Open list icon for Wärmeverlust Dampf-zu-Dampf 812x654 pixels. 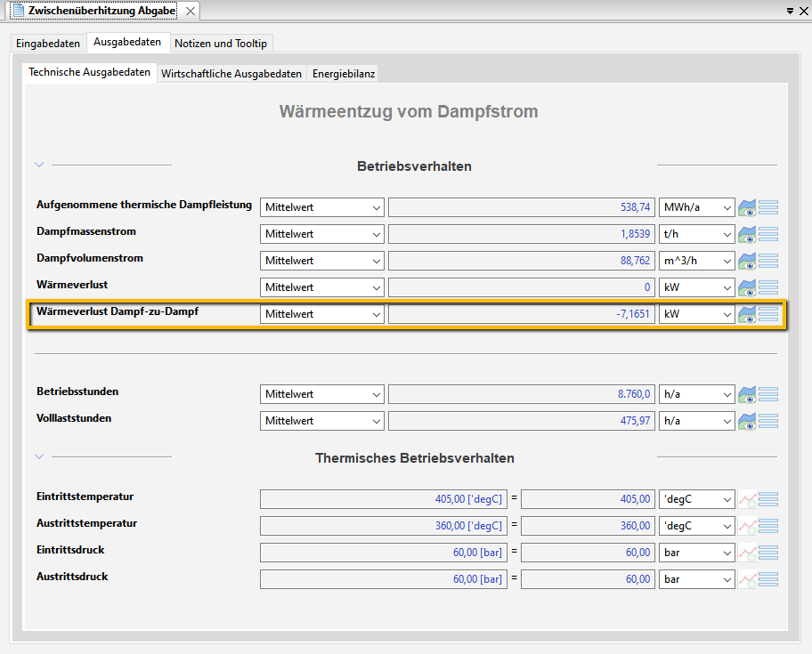coord(768,314)
